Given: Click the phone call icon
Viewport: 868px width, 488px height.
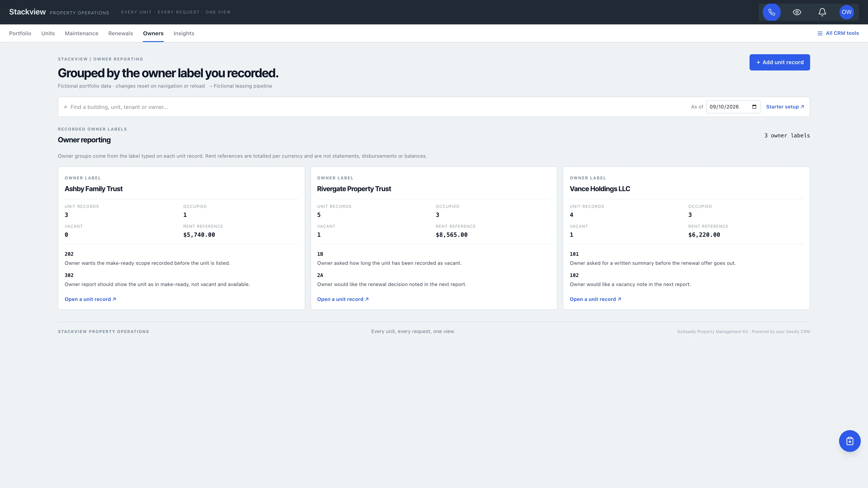Looking at the screenshot, I should [x=772, y=12].
